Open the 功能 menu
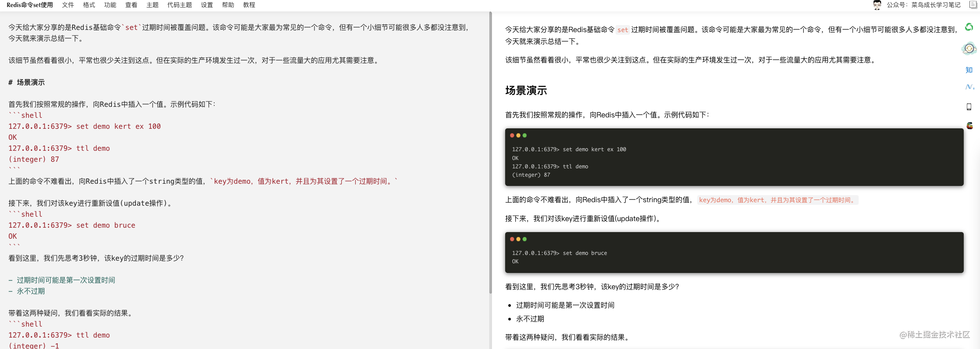 [110, 5]
